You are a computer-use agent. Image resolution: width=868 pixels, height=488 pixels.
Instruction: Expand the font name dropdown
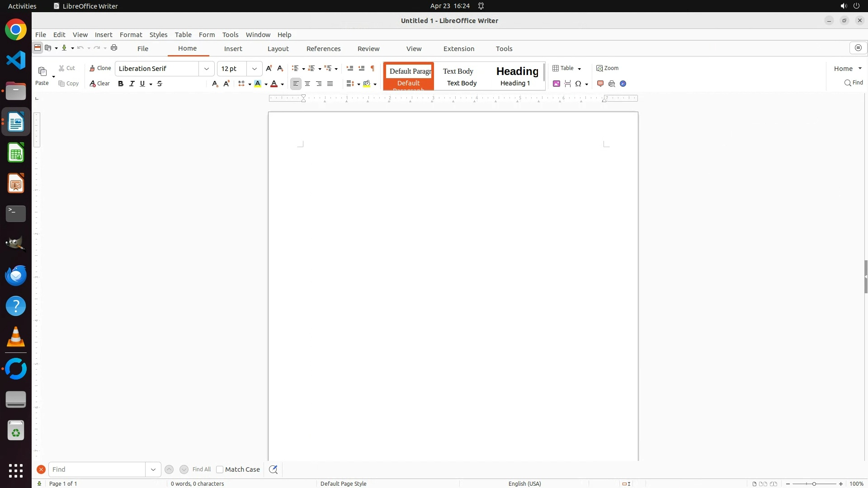pos(207,69)
